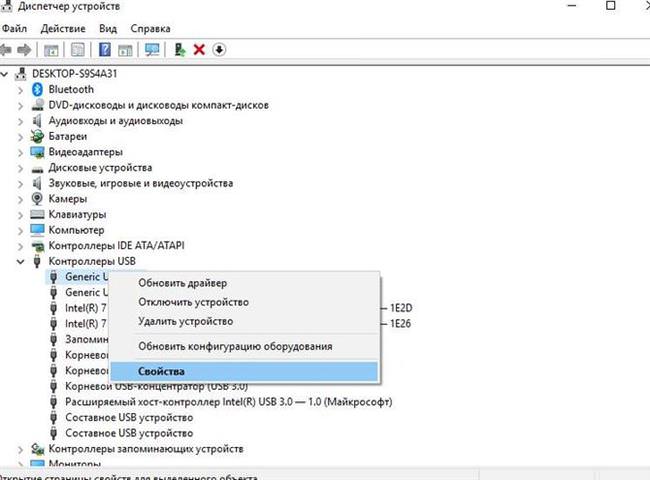Viewport: 650px width, 480px height.
Task: Click the red X uninstall icon
Action: (199, 50)
